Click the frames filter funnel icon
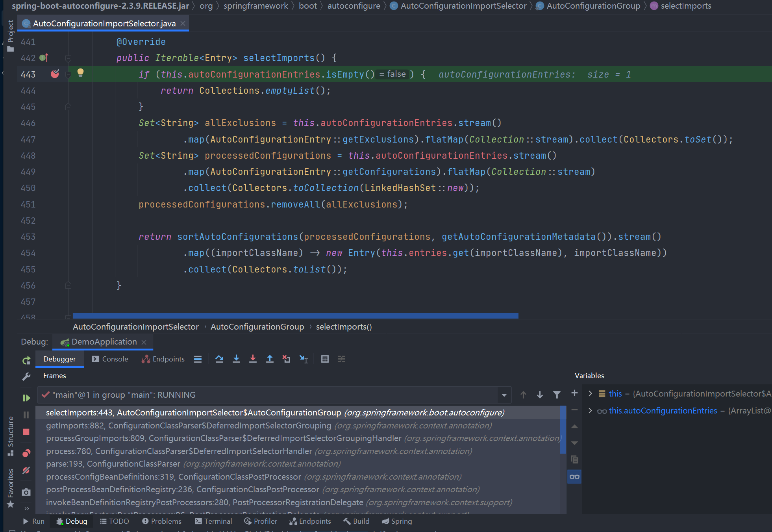This screenshot has width=772, height=532. (x=557, y=395)
